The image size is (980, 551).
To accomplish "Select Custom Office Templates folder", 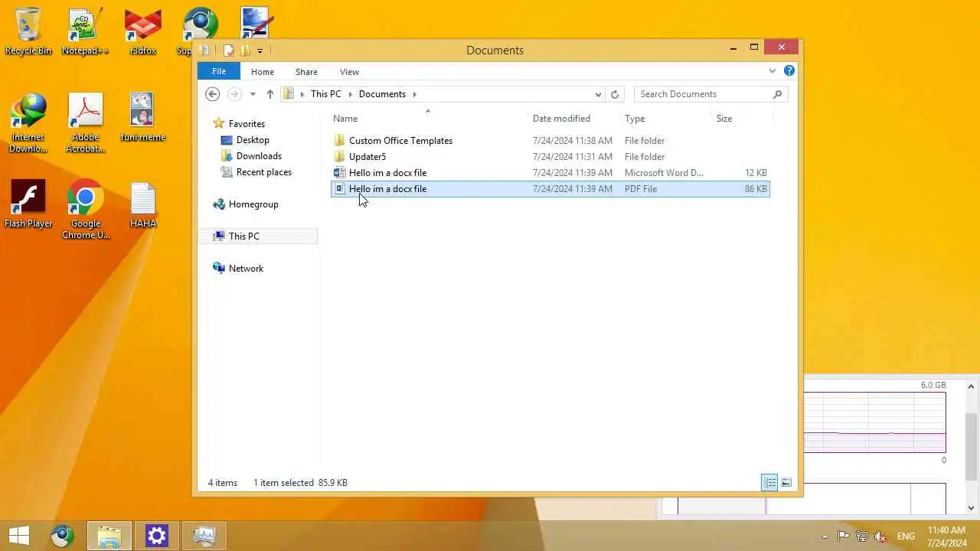I will point(400,141).
